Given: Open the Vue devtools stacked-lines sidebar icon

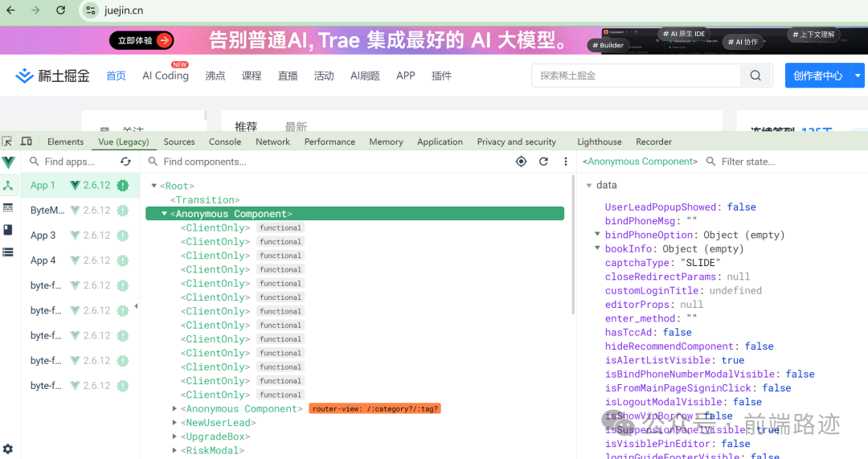Looking at the screenshot, I should (8, 252).
